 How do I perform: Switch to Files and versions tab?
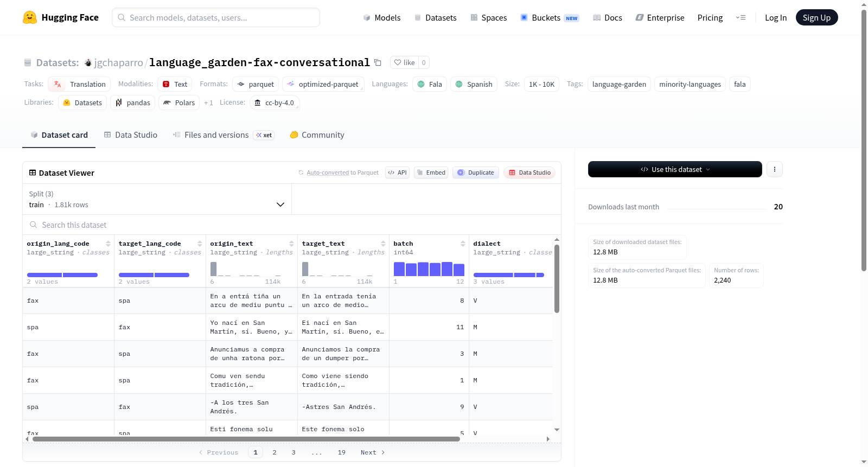(x=224, y=135)
